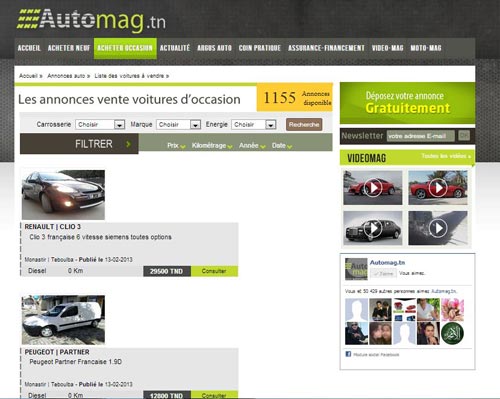Click the Annonces auto breadcrumb link
The height and width of the screenshot is (399, 500).
[66, 76]
